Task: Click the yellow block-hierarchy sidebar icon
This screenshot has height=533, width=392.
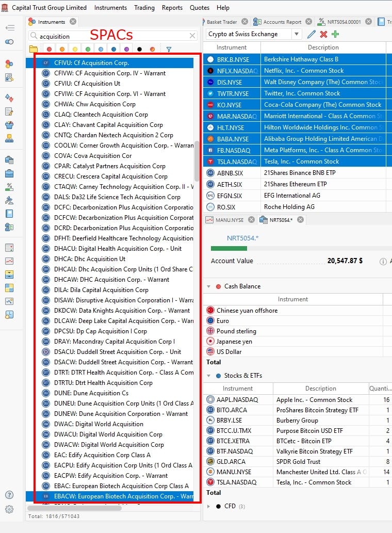Action: point(9,138)
